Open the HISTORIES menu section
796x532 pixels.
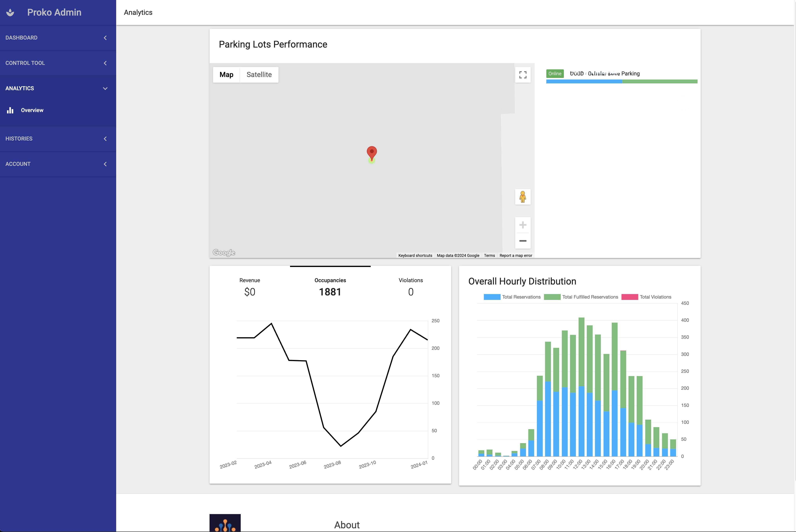pyautogui.click(x=58, y=139)
